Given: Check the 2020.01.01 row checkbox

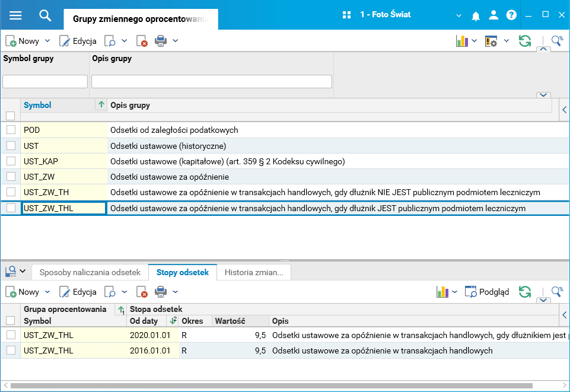Looking at the screenshot, I should coord(11,334).
